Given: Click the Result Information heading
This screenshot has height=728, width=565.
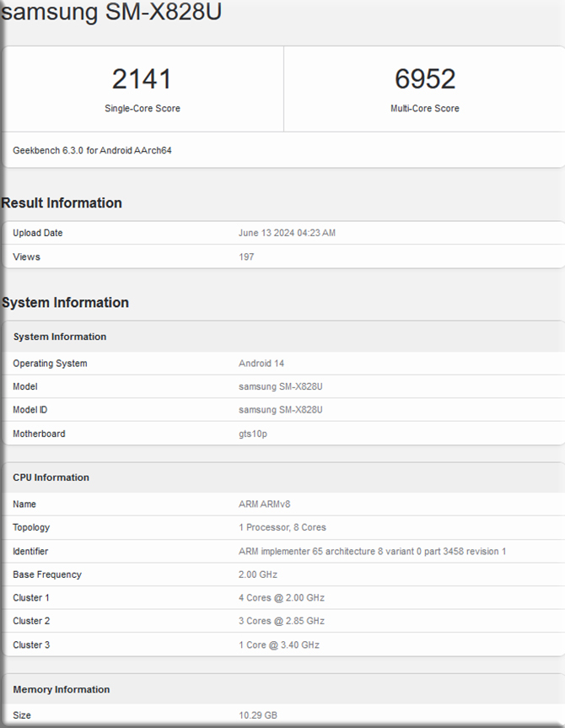Looking at the screenshot, I should [x=62, y=203].
